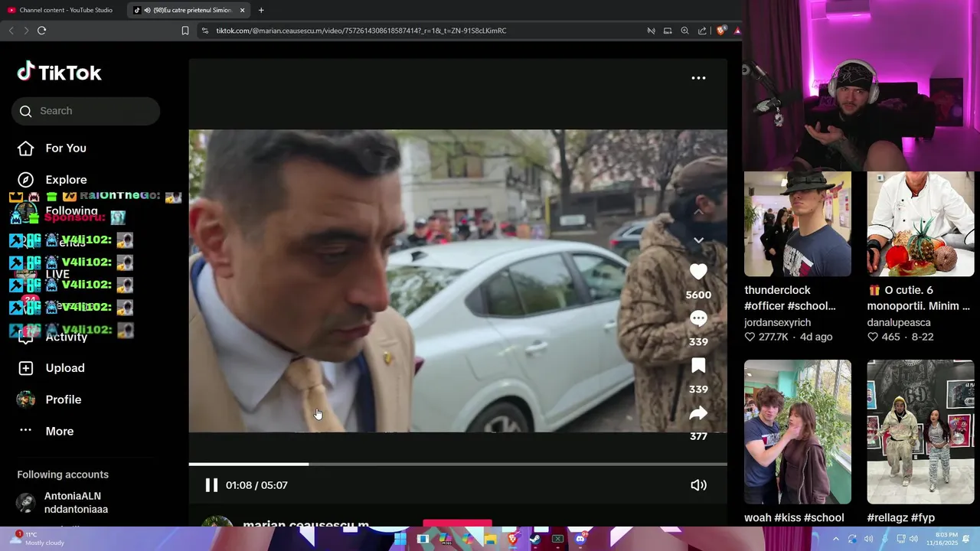Visit jordansexyrich creator profile link
980x551 pixels.
point(777,323)
